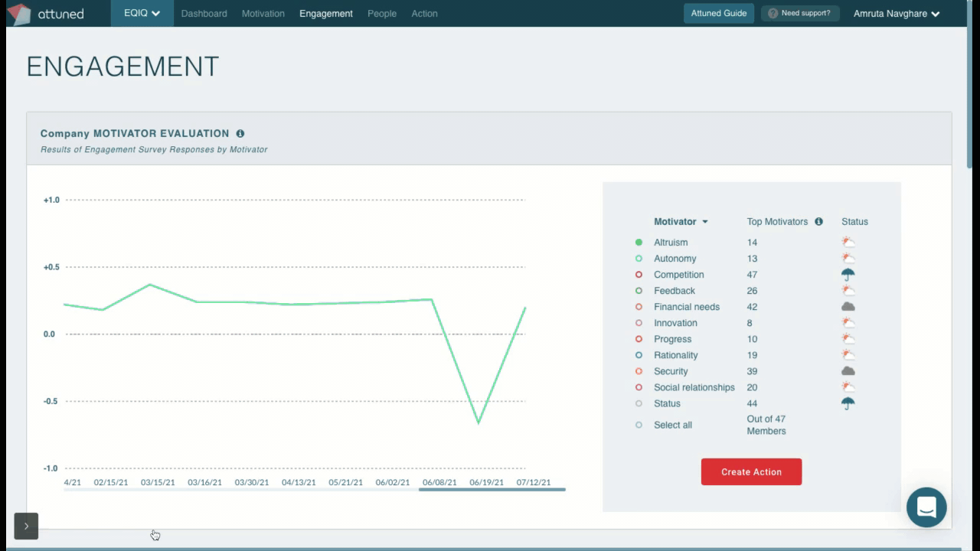Click the 06/19/21 date on chart axis
Image resolution: width=980 pixels, height=551 pixels.
tap(486, 483)
